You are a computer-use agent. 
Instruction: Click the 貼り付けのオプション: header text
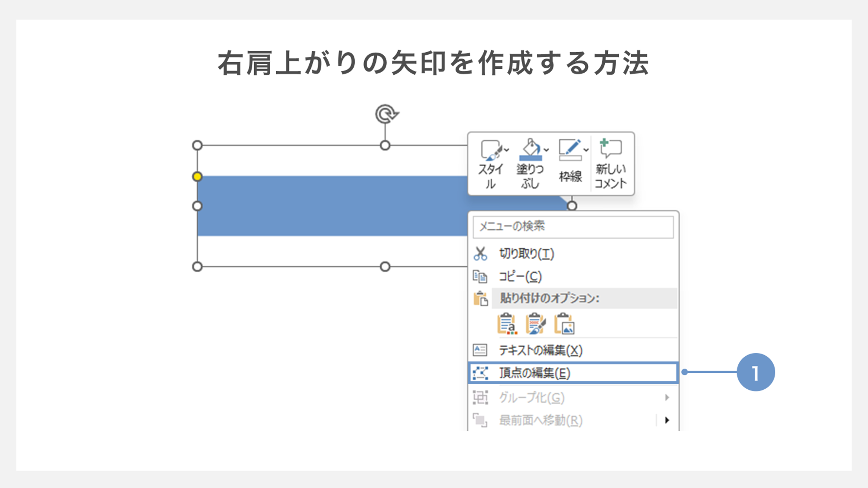[x=550, y=298]
